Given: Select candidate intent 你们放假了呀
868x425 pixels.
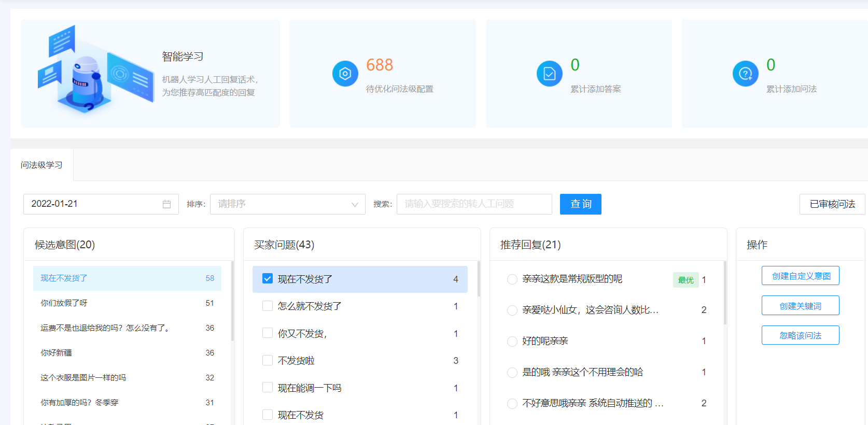Looking at the screenshot, I should [127, 303].
